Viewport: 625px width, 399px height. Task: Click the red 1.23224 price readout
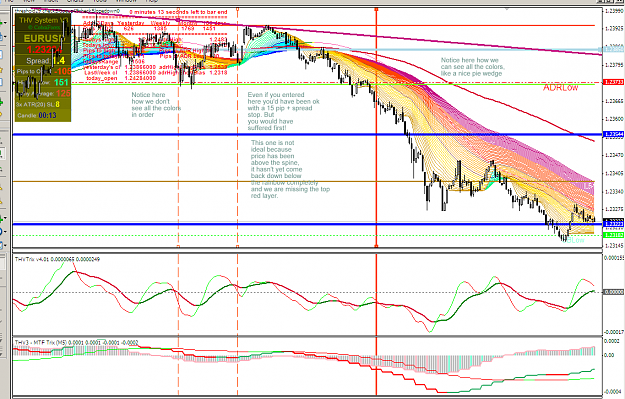(44, 49)
